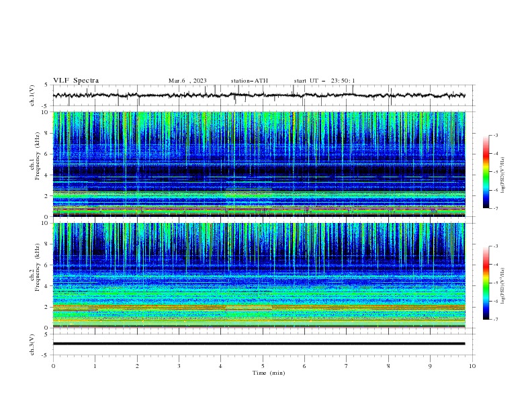Select the "start UT = 23:50: 1" text
532x411 pixels.
point(324,81)
